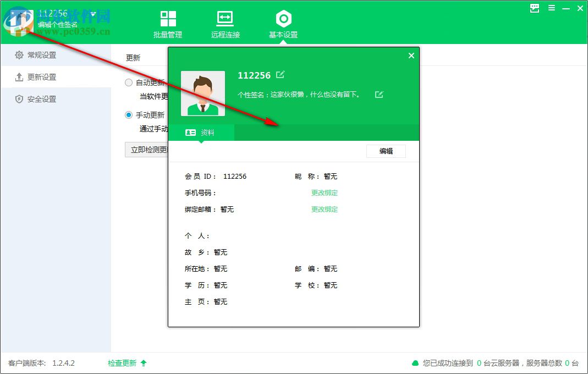
Task: Enable 自动更新 automatic update option
Action: click(129, 82)
